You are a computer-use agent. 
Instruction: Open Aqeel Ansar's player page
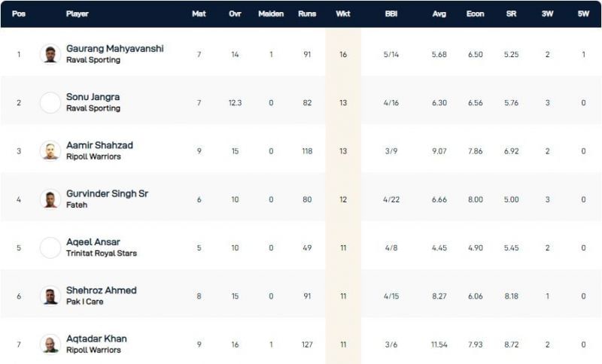93,242
